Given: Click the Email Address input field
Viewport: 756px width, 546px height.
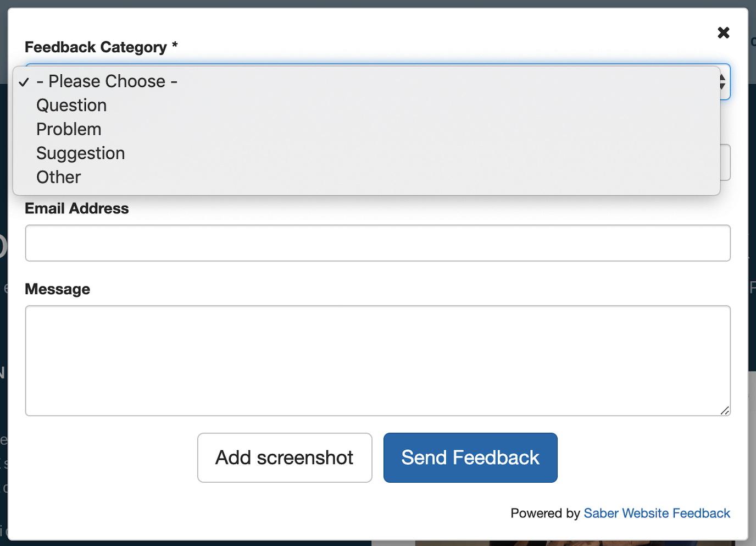Looking at the screenshot, I should pos(377,242).
